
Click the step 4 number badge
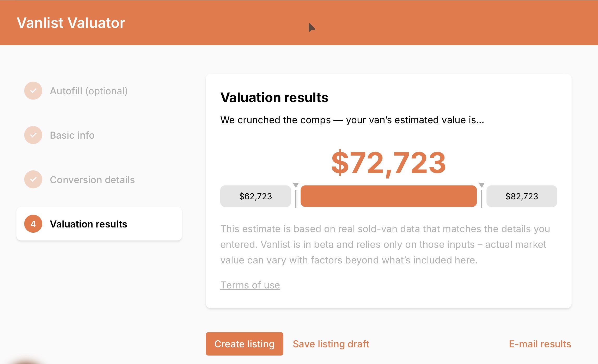click(x=33, y=224)
